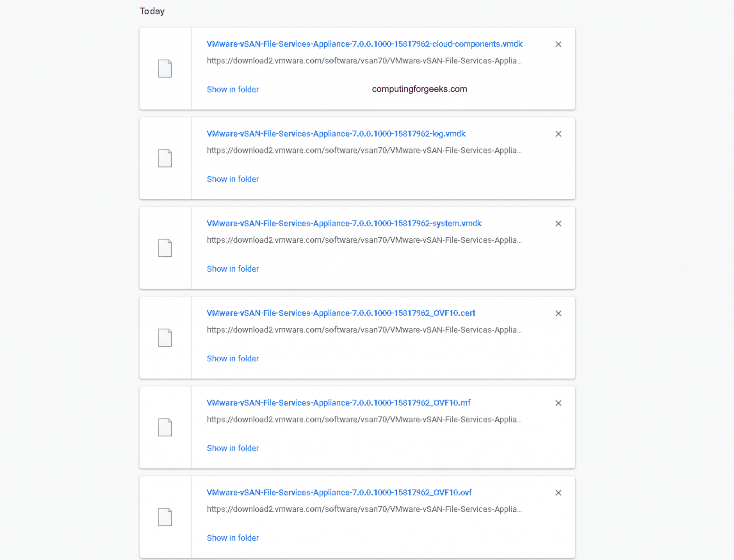Open the system.vmdk file link

click(344, 223)
